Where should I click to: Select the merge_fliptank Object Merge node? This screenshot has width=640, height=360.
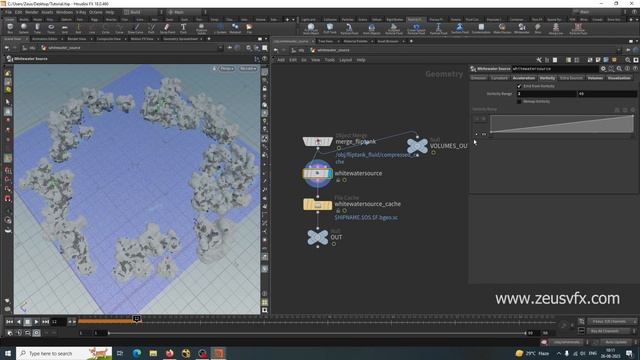click(x=318, y=141)
